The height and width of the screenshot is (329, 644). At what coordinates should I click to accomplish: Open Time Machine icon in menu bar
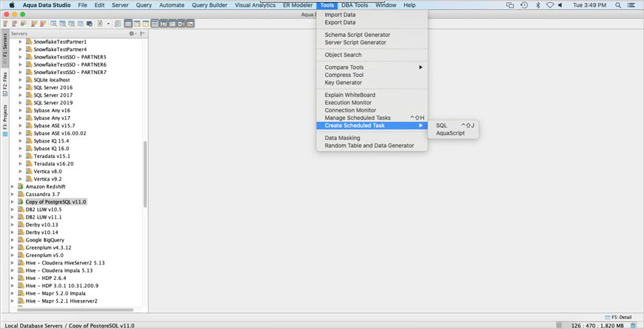pos(524,5)
